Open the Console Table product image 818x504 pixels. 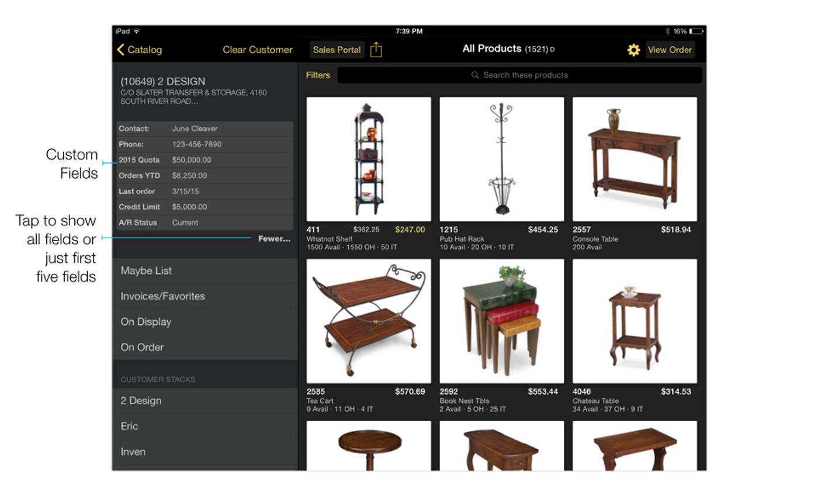click(x=635, y=159)
